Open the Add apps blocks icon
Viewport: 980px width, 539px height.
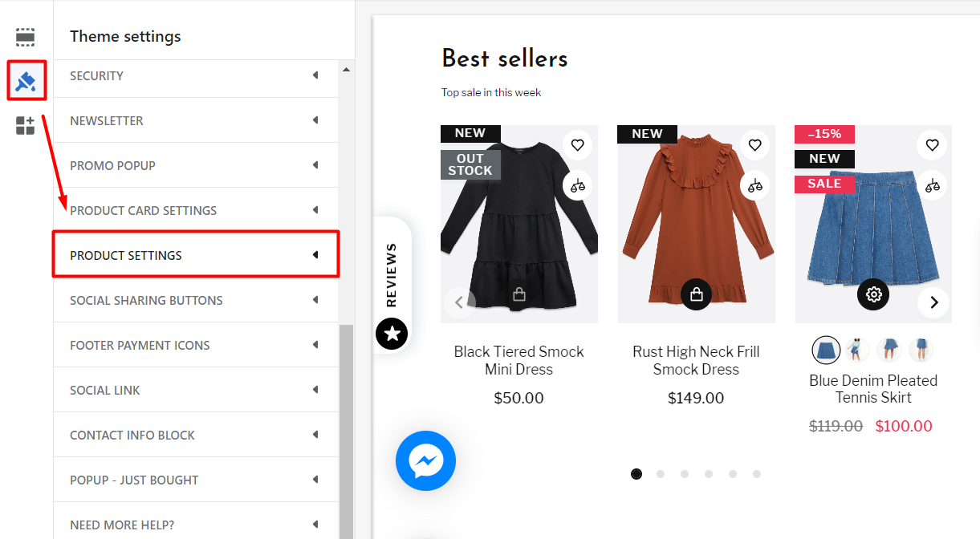pos(26,125)
